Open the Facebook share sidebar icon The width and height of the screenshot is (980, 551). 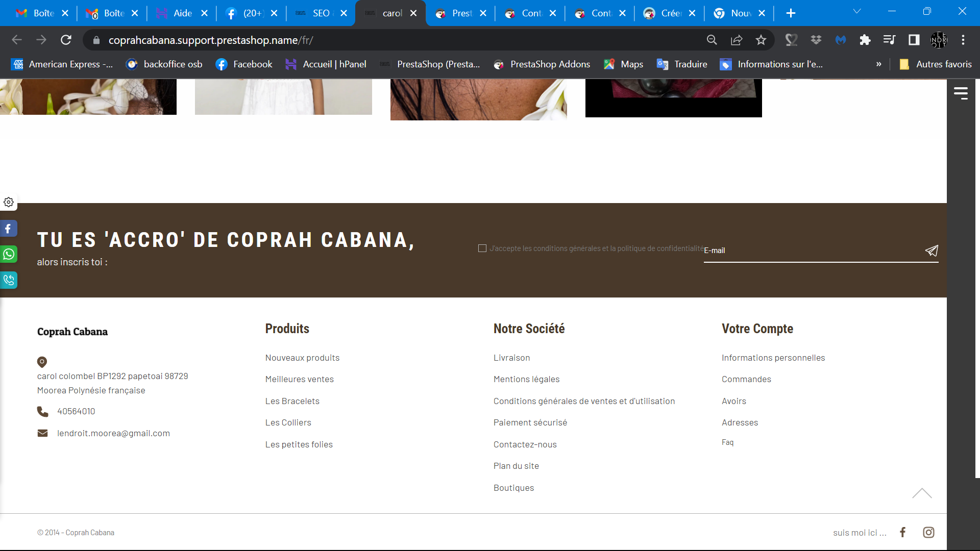9,229
